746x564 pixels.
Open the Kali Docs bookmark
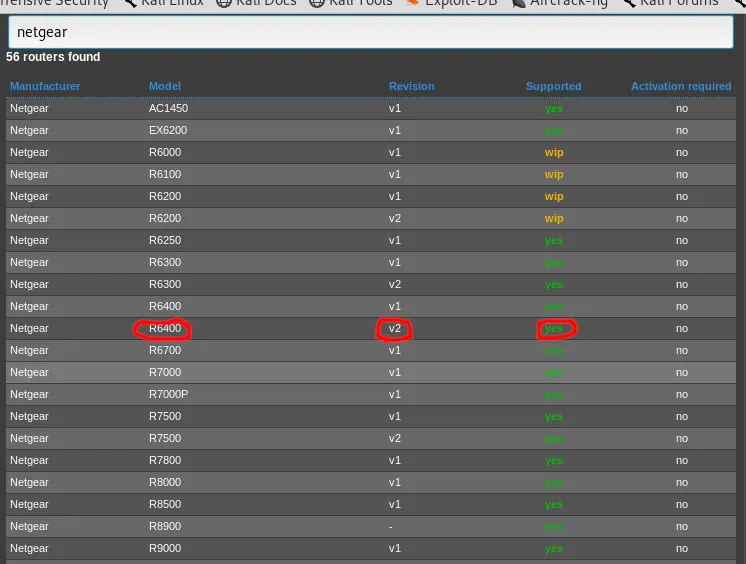(x=256, y=3)
